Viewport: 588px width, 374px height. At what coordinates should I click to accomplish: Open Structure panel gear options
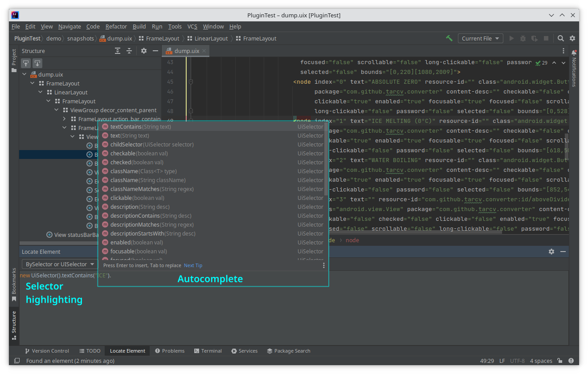144,51
